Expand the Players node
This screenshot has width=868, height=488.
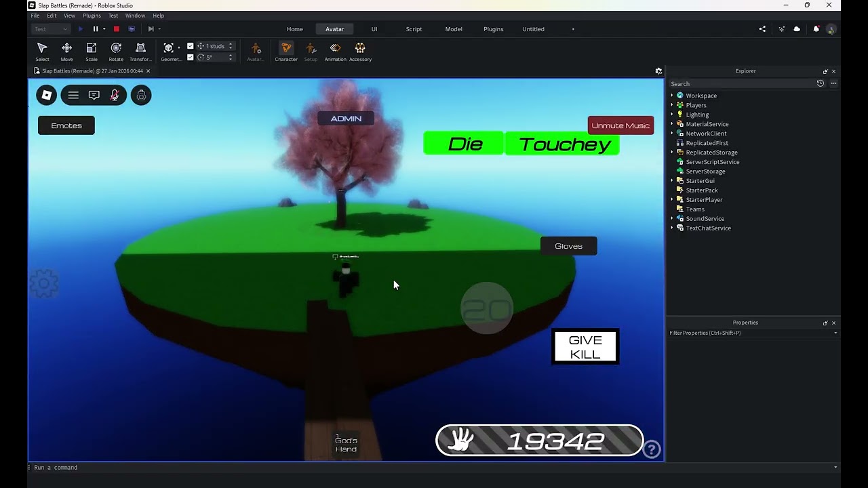672,105
